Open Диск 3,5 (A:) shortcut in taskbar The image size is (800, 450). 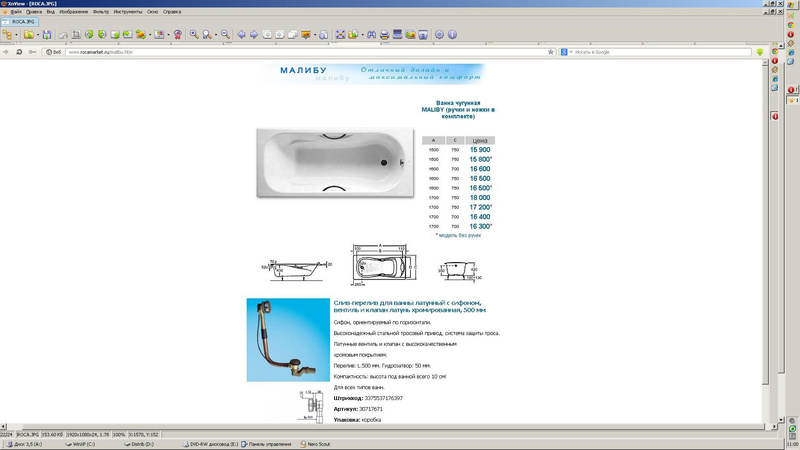tap(24, 444)
